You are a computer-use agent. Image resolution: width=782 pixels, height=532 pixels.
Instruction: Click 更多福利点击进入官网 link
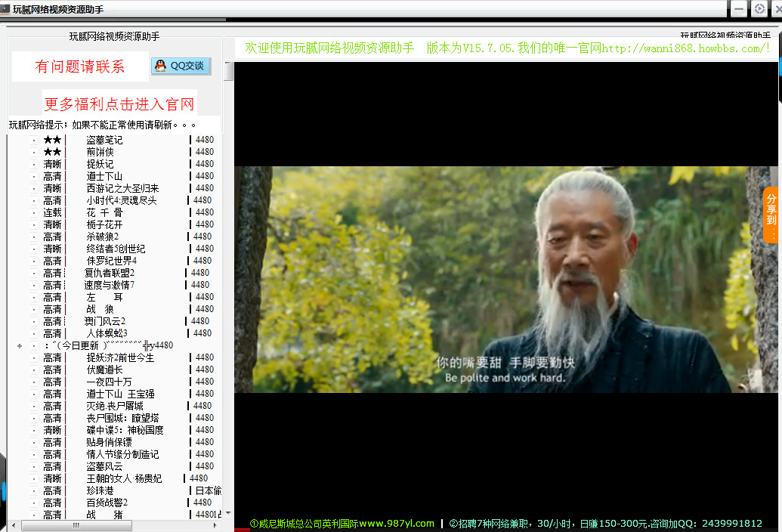click(x=119, y=104)
